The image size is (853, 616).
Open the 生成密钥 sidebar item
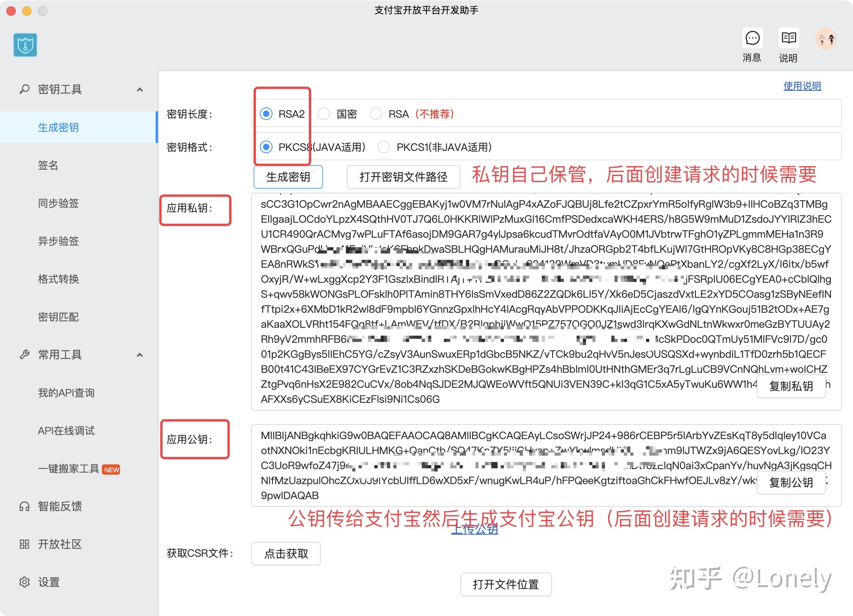[x=79, y=127]
